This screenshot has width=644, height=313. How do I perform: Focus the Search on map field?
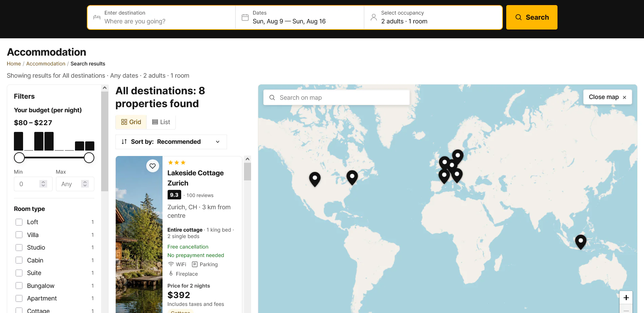click(337, 98)
